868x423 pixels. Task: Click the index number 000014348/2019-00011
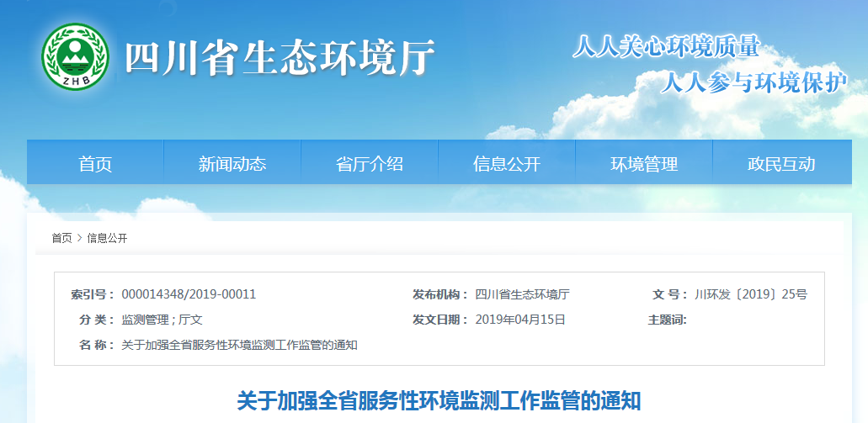click(189, 295)
